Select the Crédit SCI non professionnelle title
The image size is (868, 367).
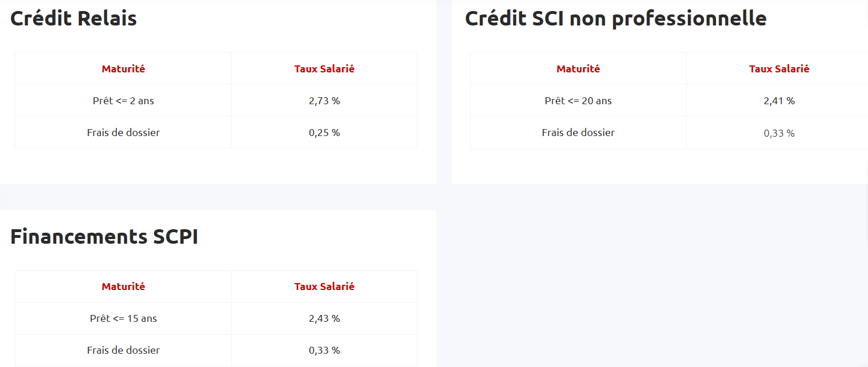click(615, 19)
